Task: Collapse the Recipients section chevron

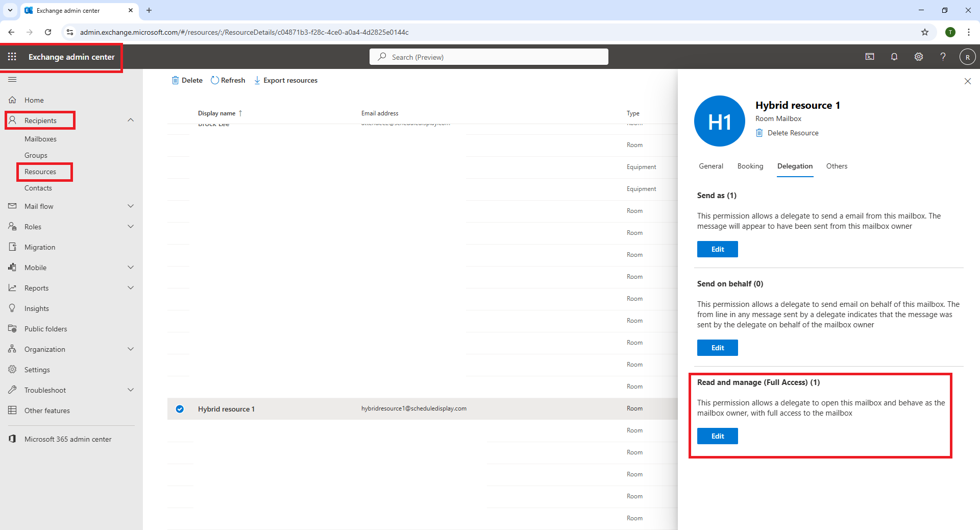Action: (131, 120)
